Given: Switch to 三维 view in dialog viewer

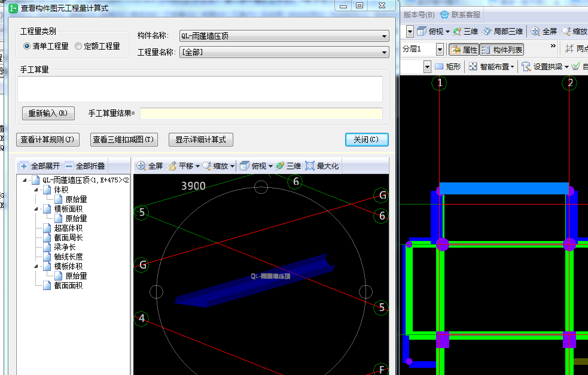Looking at the screenshot, I should pos(288,166).
